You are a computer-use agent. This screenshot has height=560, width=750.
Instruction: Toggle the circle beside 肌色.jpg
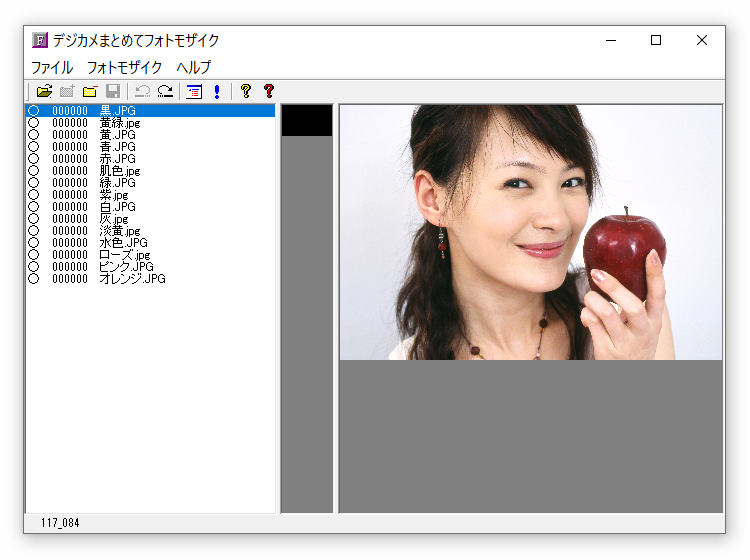33,170
